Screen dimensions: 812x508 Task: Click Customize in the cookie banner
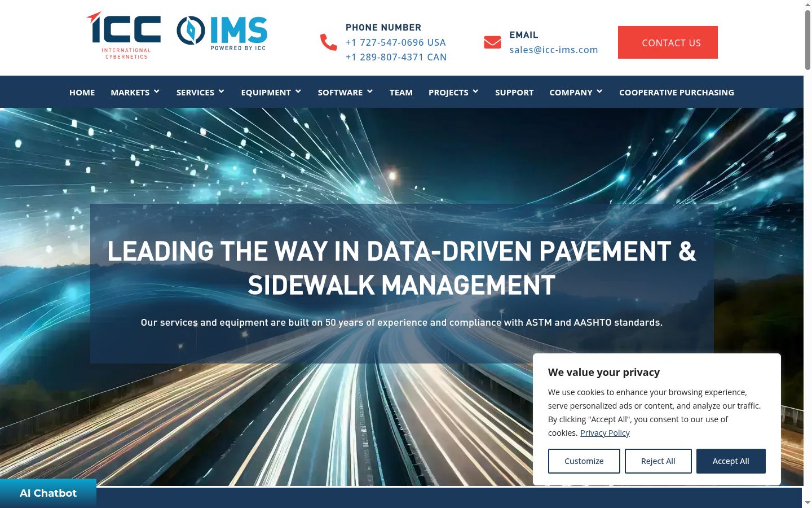[584, 461]
